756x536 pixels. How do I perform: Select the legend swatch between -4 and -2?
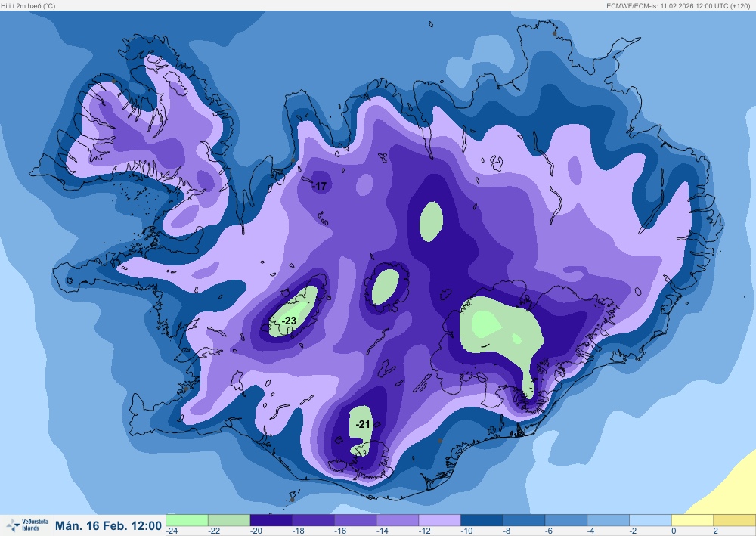tap(608, 520)
